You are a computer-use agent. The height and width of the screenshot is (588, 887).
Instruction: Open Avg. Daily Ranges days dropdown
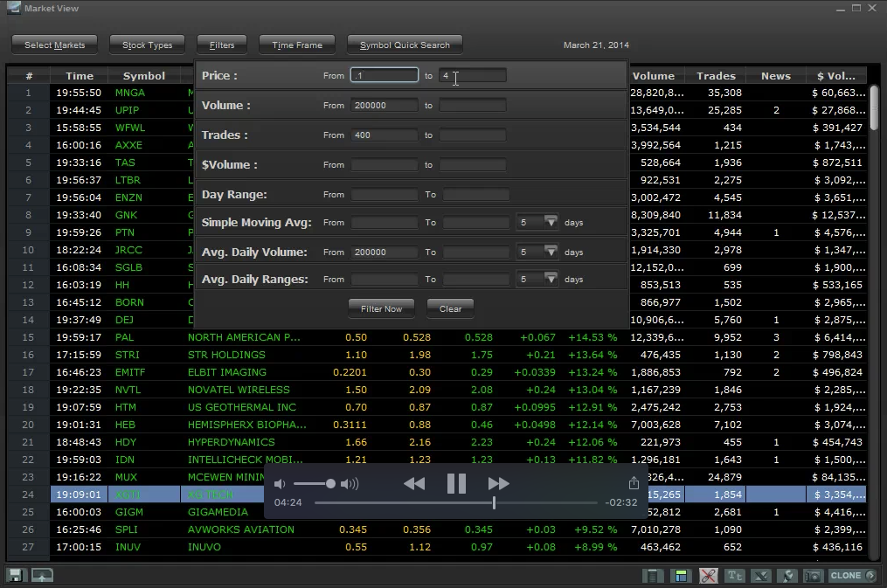(x=551, y=280)
